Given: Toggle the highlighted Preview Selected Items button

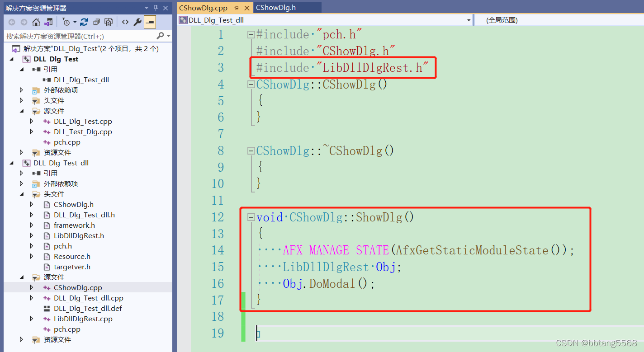Looking at the screenshot, I should click(x=150, y=22).
